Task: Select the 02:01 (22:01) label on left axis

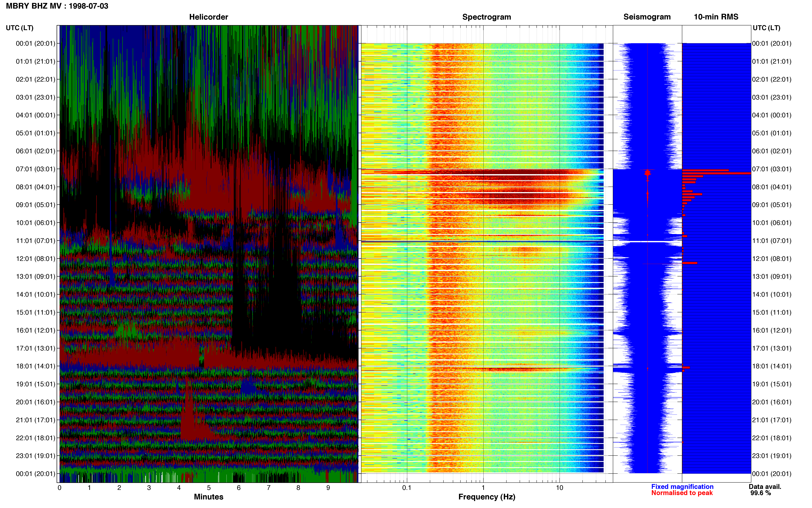Action: click(x=36, y=79)
